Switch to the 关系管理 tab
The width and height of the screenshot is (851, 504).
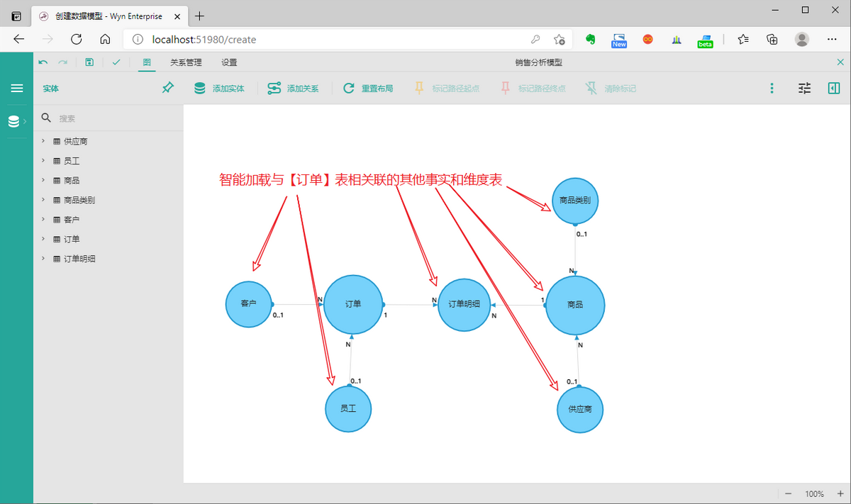[x=186, y=62]
